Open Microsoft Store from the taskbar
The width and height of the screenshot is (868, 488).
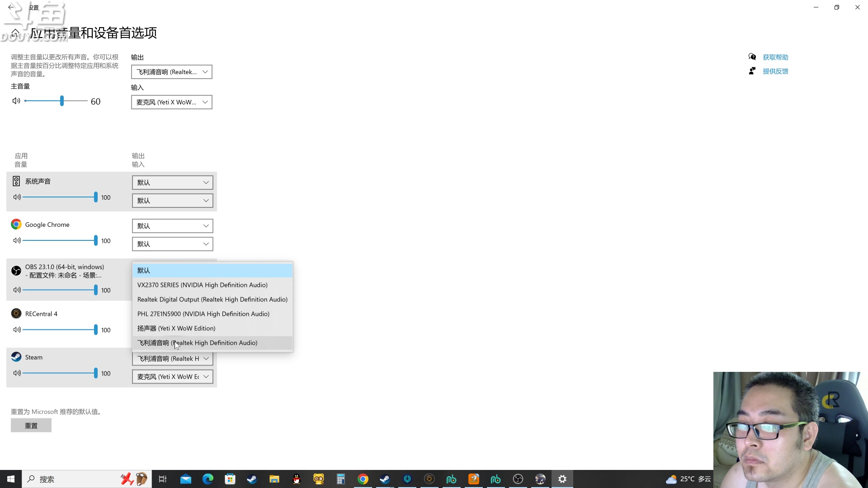(230, 479)
